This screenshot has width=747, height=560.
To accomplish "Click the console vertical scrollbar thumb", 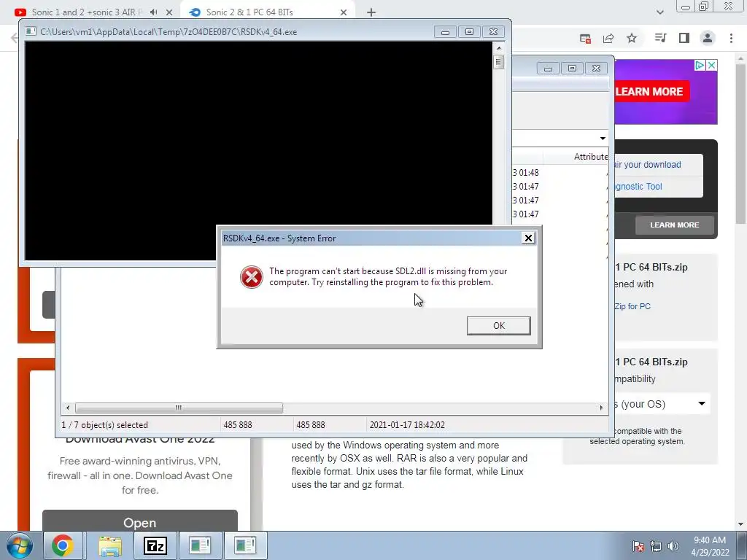I will pos(499,62).
